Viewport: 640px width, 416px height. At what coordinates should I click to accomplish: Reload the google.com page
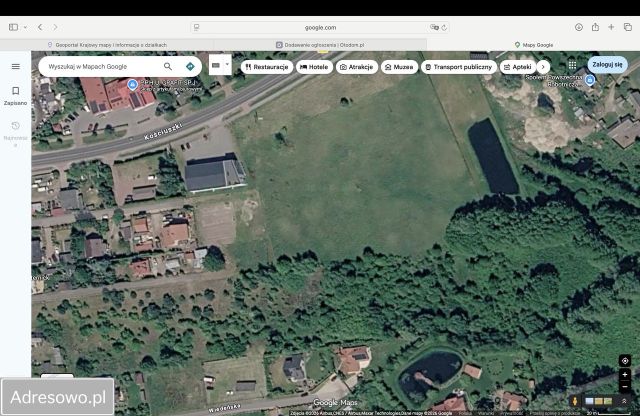coord(444,27)
